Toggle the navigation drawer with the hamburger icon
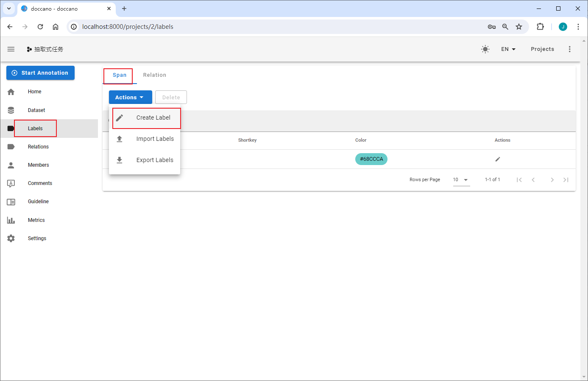This screenshot has width=588, height=381. (x=11, y=49)
